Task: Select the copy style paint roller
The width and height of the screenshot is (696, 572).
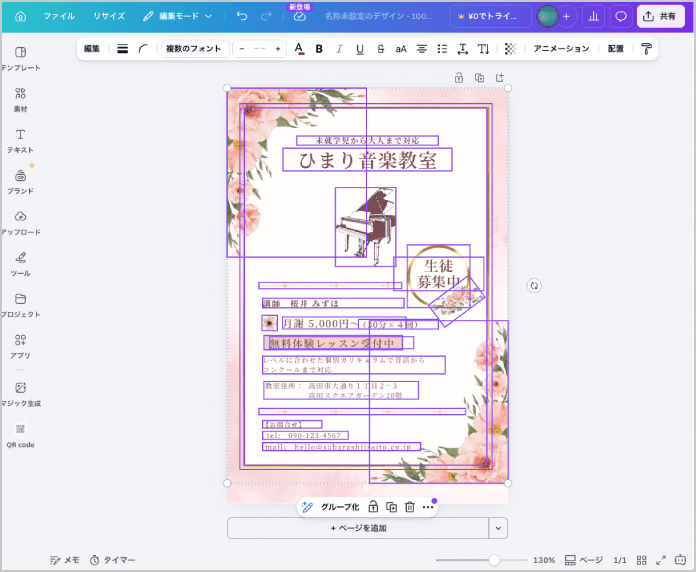Action: pyautogui.click(x=646, y=49)
